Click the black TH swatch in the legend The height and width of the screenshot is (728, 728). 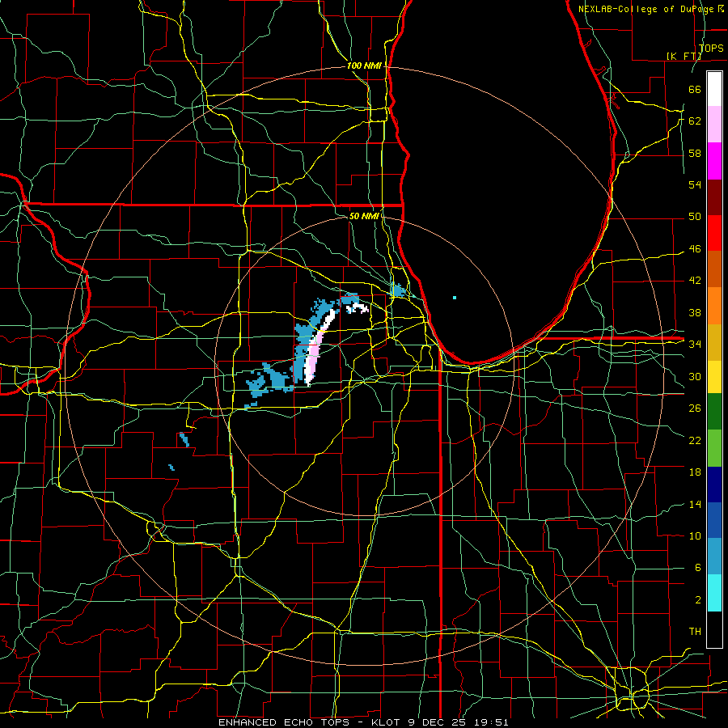click(x=714, y=629)
